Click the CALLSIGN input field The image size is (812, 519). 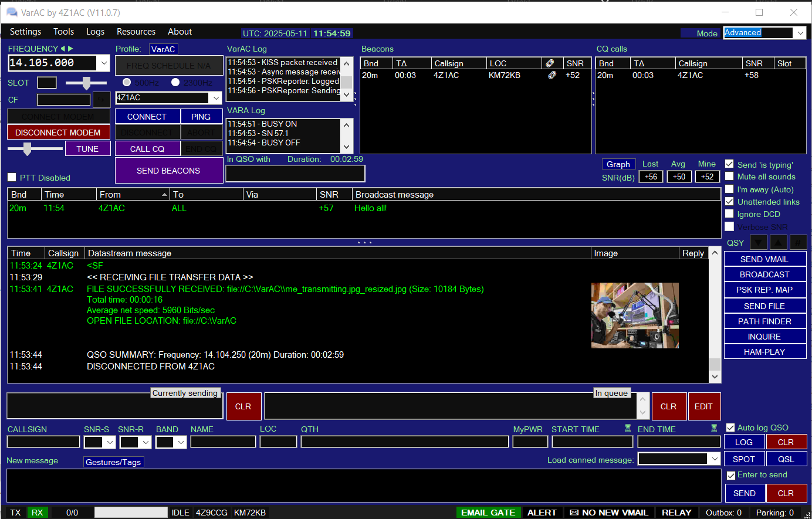[43, 442]
